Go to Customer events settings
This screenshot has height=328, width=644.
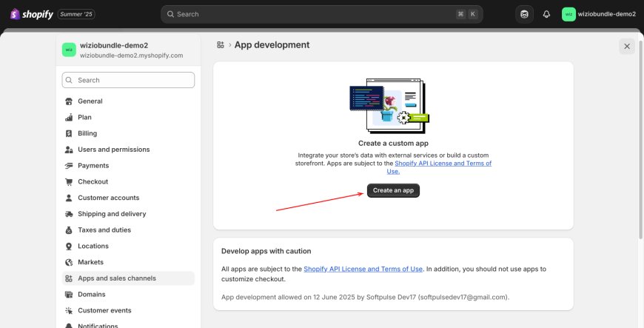(x=128, y=310)
